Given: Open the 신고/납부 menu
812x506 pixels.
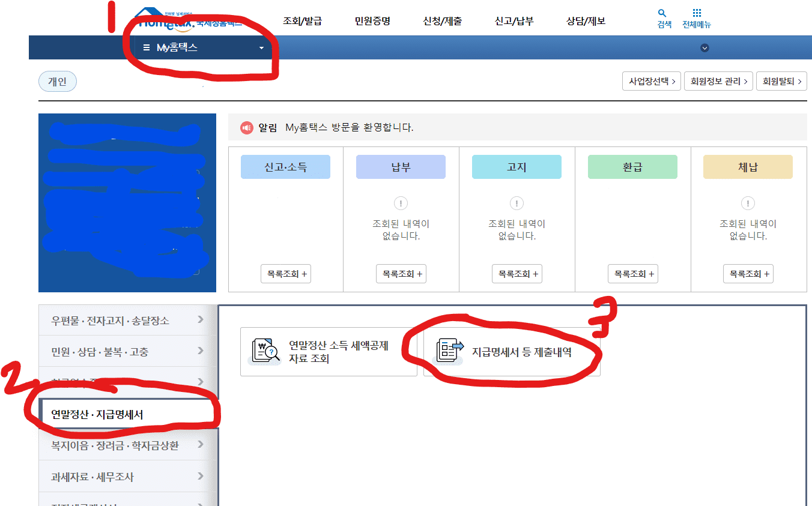Looking at the screenshot, I should [x=514, y=20].
